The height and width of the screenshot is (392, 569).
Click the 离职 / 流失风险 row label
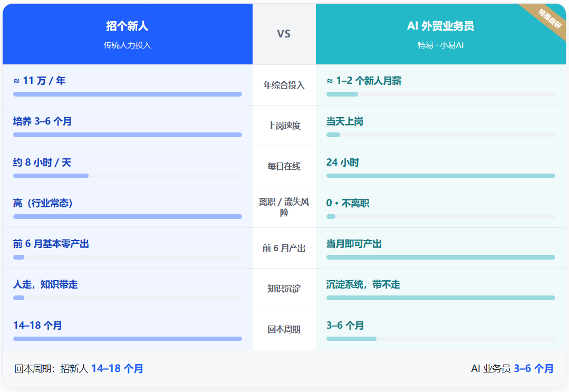point(284,207)
